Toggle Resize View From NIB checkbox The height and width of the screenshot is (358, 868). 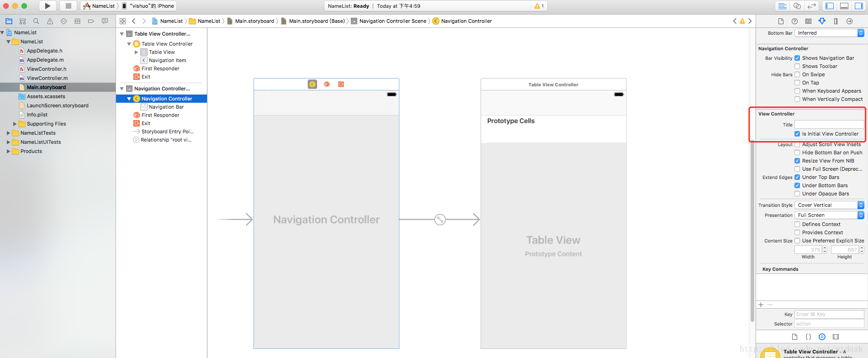click(x=797, y=161)
